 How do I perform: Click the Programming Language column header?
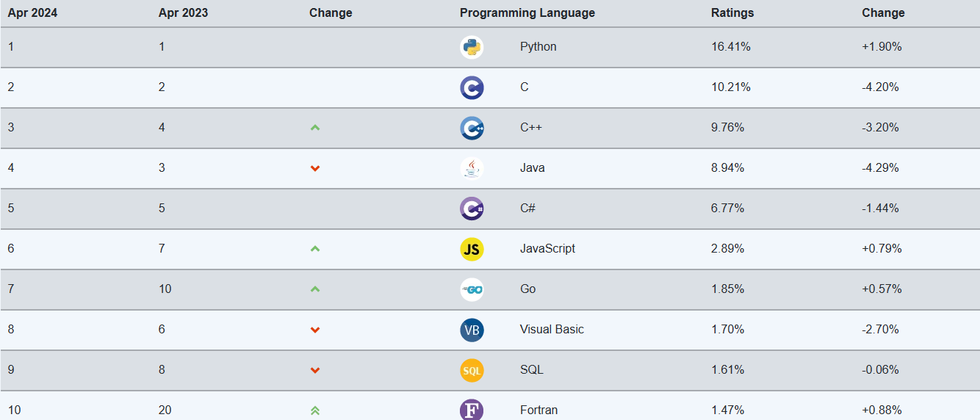pyautogui.click(x=527, y=12)
